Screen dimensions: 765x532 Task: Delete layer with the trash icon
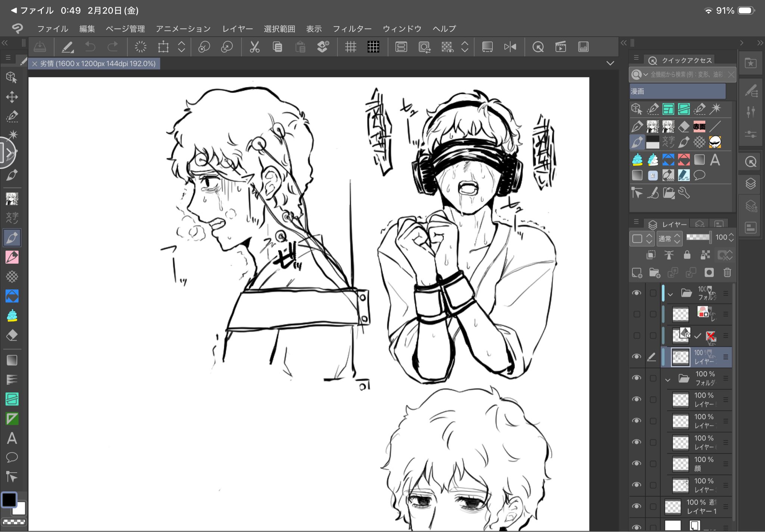[727, 273]
